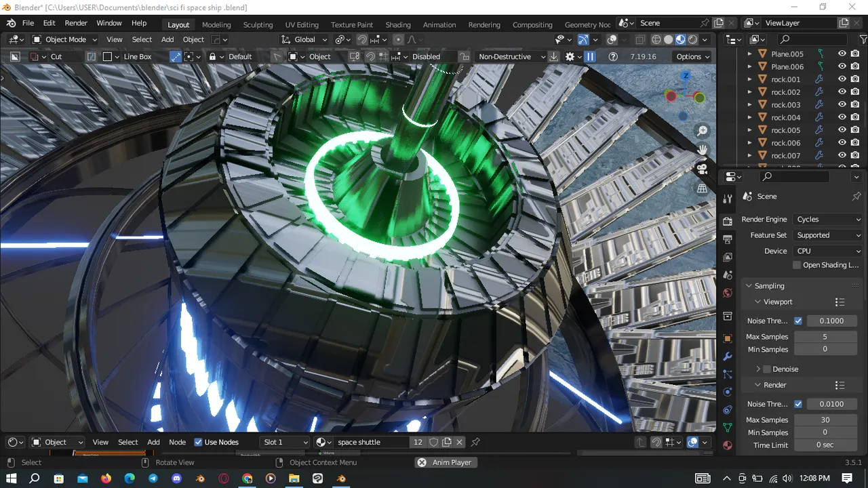Click the Node menu in node editor
Viewport: 868px width, 488px height.
(177, 442)
